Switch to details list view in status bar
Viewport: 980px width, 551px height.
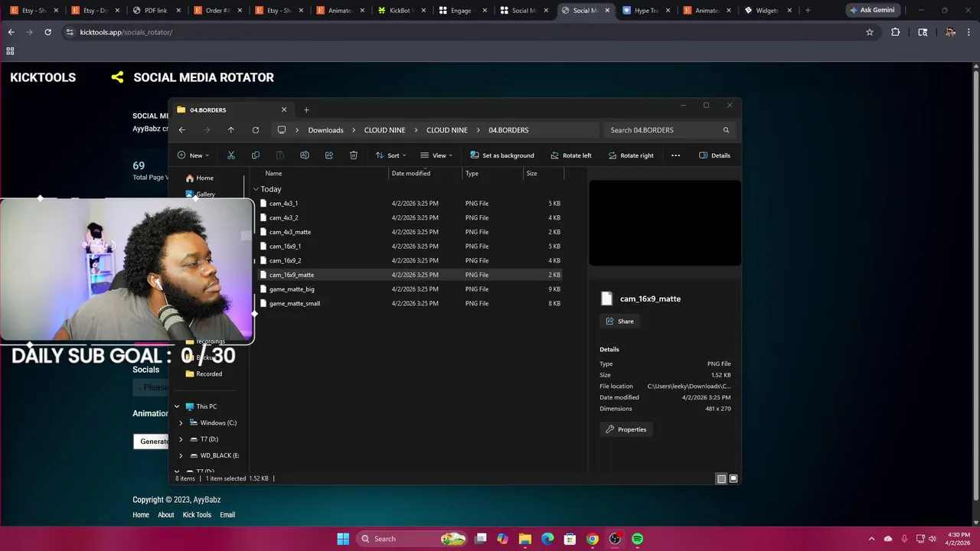(721, 478)
